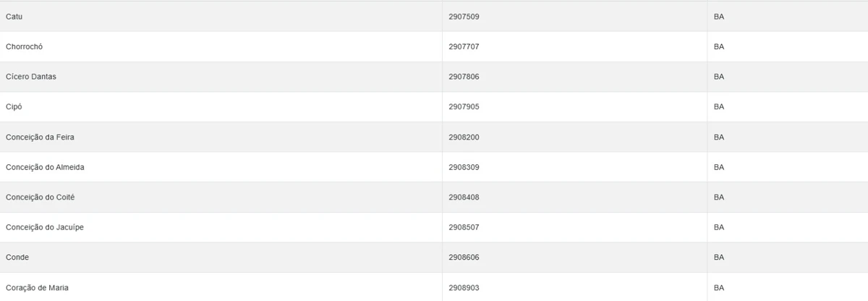Image resolution: width=868 pixels, height=301 pixels.
Task: Select the 2908309 code cell
Action: (464, 167)
